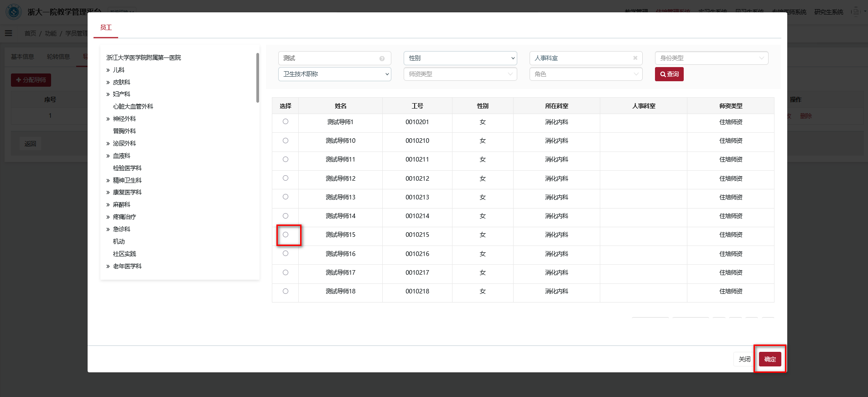Expand the 血液科 tree node
The width and height of the screenshot is (868, 397).
pos(108,156)
